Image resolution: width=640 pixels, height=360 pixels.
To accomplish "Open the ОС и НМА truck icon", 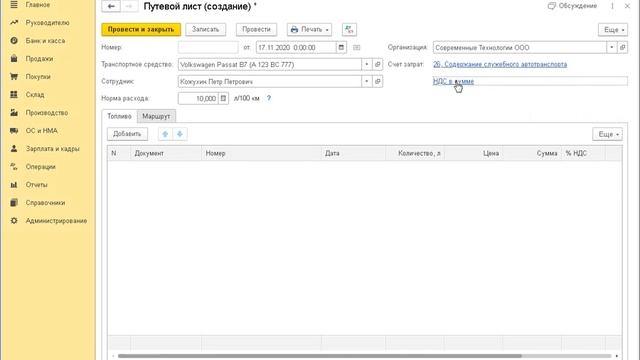I will click(14, 131).
